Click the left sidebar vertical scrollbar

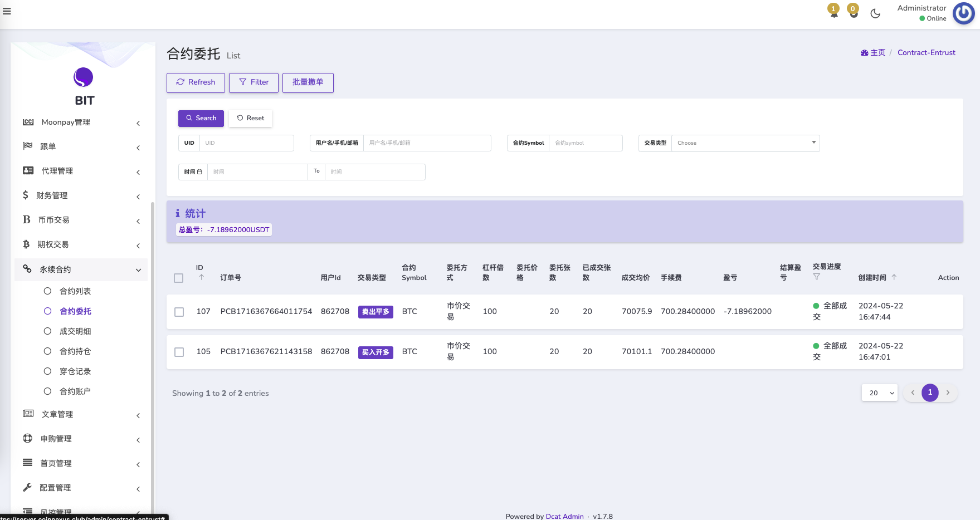click(153, 334)
